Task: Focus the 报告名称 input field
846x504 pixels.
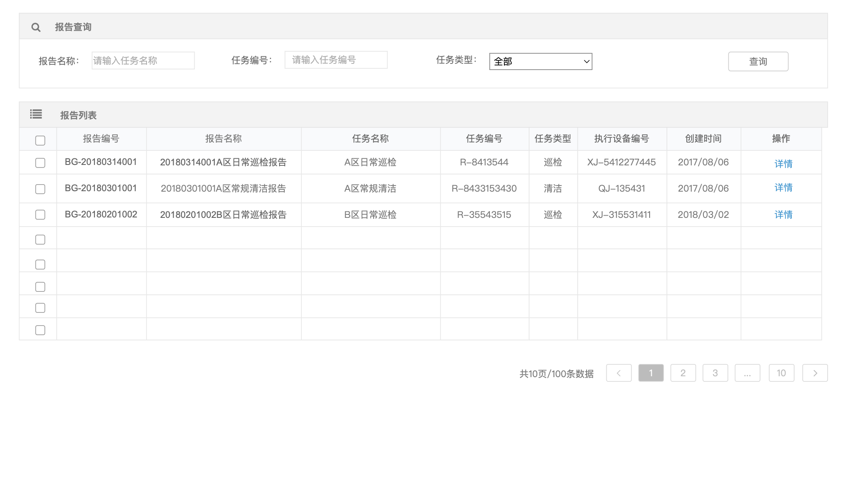Action: (x=143, y=61)
